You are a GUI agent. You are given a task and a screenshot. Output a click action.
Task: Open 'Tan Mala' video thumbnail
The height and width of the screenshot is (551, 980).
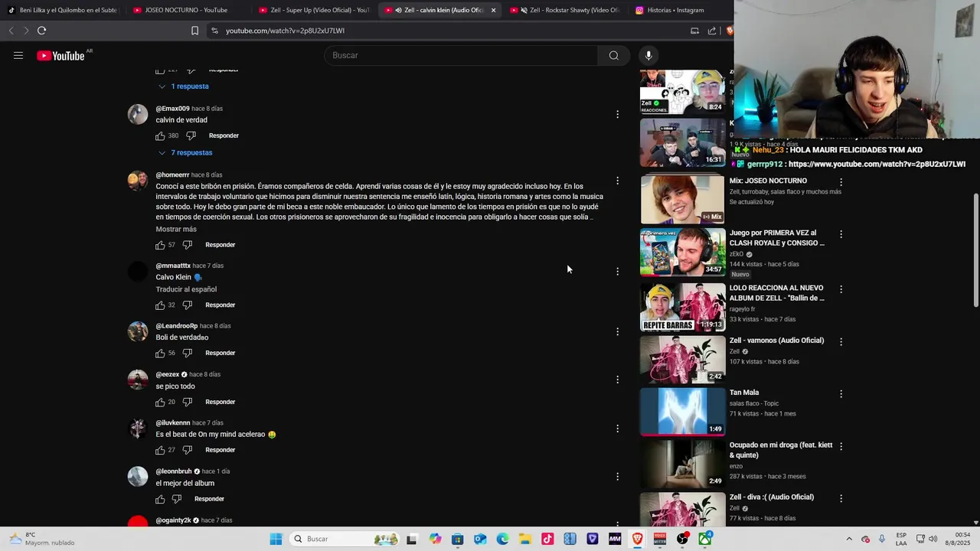(x=682, y=411)
